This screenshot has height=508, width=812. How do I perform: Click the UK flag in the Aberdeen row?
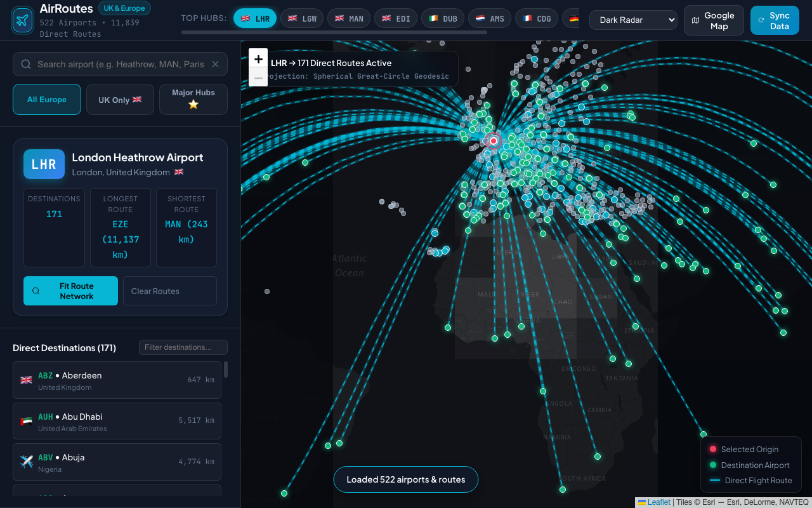tap(26, 380)
